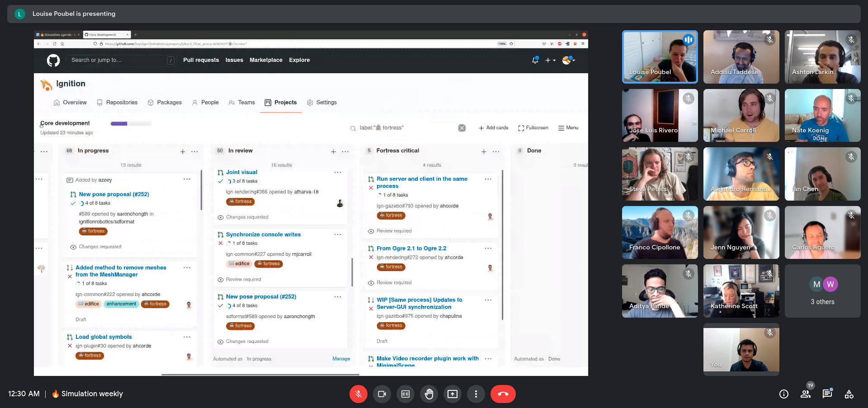Unmute the microphone in the call bar

[358, 394]
